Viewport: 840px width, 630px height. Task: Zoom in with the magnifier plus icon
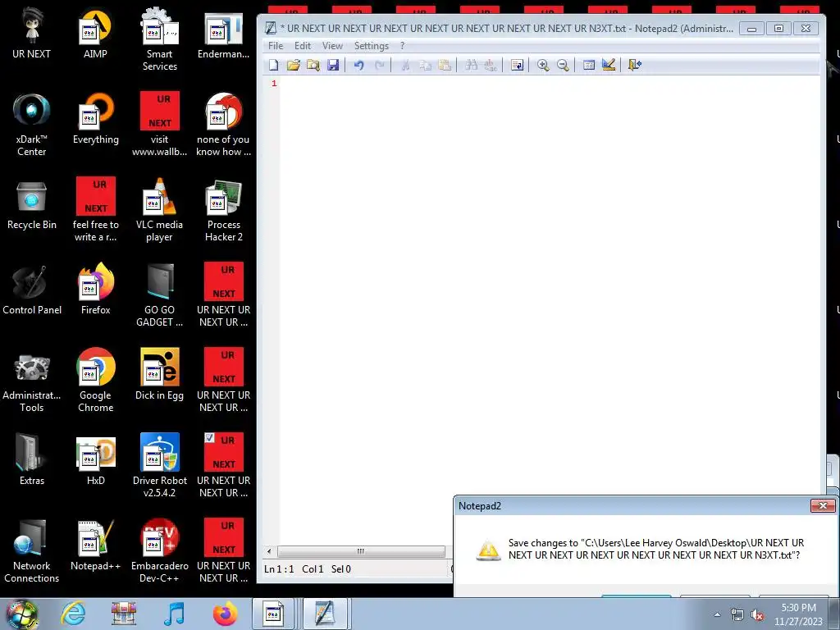(543, 66)
